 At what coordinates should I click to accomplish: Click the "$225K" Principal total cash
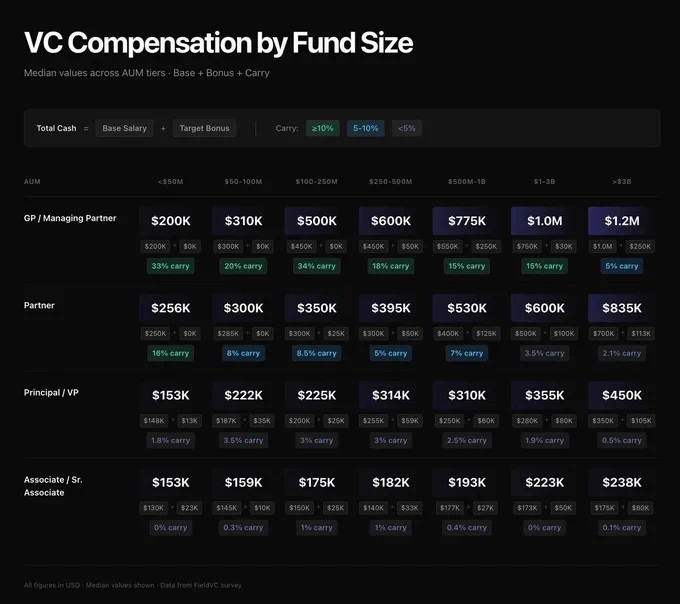pos(317,395)
